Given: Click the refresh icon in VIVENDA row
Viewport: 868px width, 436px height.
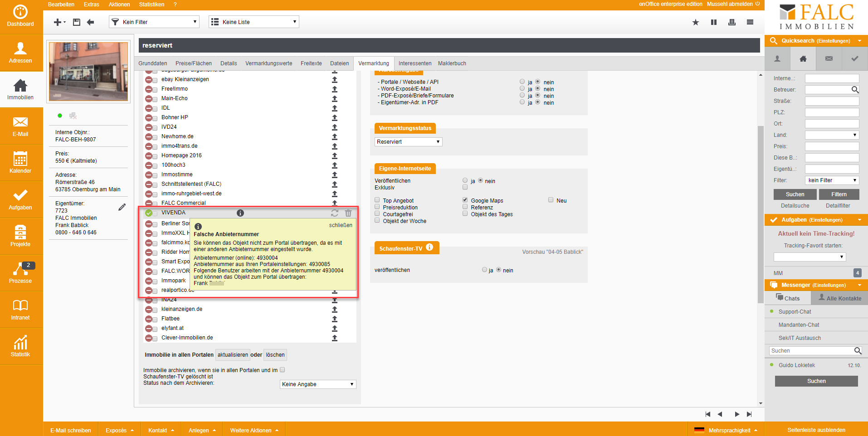Looking at the screenshot, I should coord(335,213).
